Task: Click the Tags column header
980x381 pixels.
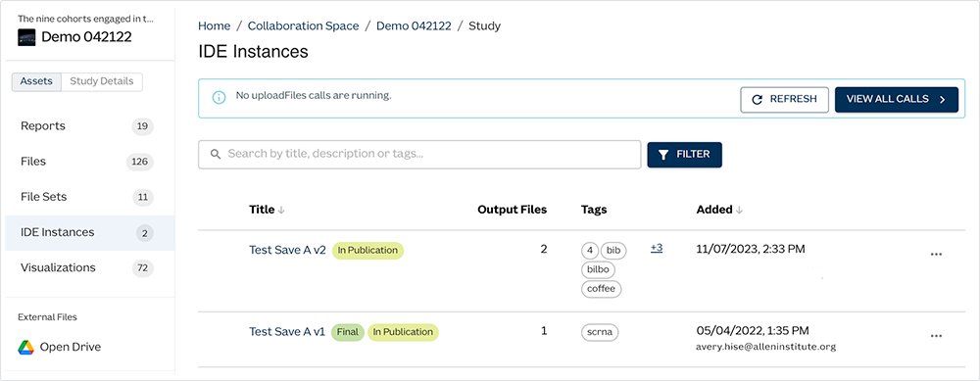Action: pos(594,210)
